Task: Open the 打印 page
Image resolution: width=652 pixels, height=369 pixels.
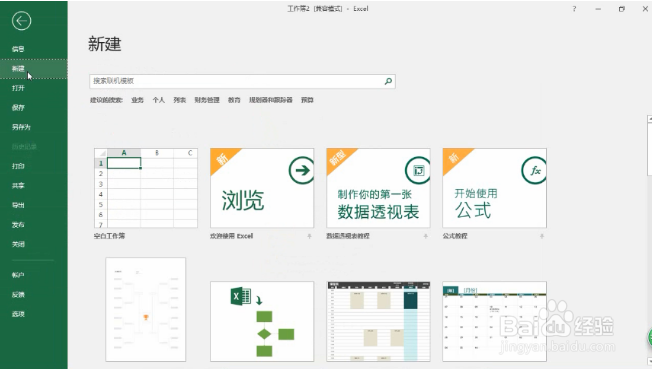Action: 18,166
